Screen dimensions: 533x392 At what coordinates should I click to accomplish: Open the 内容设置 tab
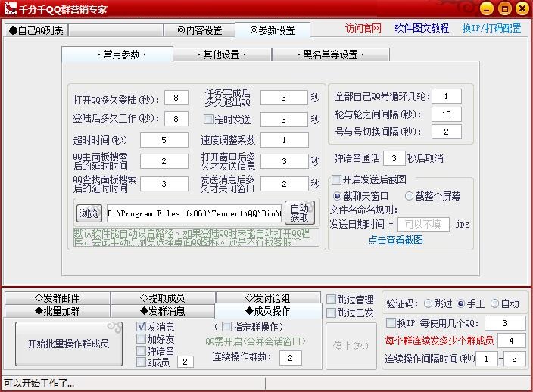pyautogui.click(x=200, y=30)
